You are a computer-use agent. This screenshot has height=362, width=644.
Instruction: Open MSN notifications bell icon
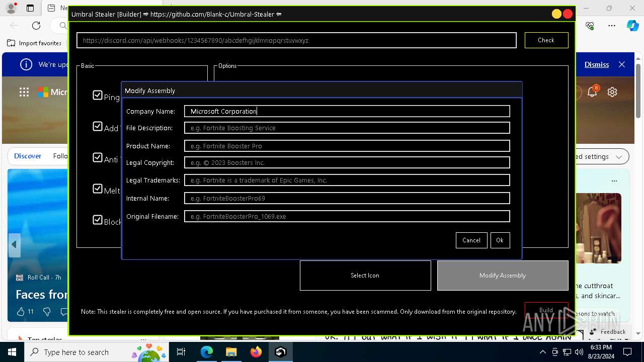(592, 92)
